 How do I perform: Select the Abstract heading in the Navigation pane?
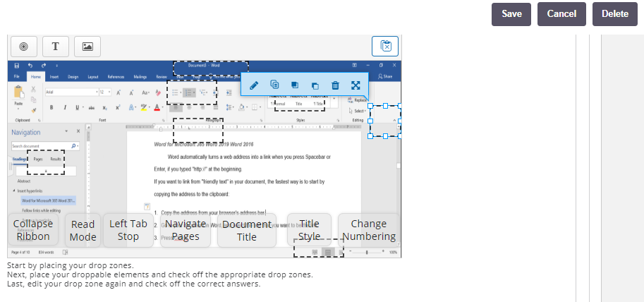(x=24, y=181)
